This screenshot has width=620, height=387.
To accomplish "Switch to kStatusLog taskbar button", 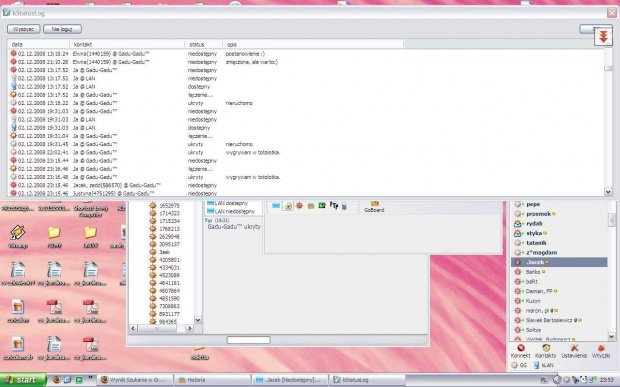I will 367,380.
